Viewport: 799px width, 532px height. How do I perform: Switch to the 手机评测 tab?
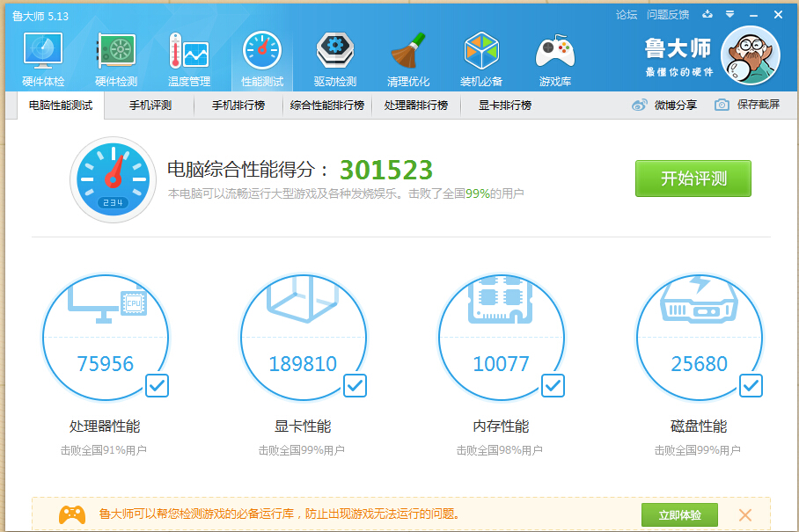point(150,106)
